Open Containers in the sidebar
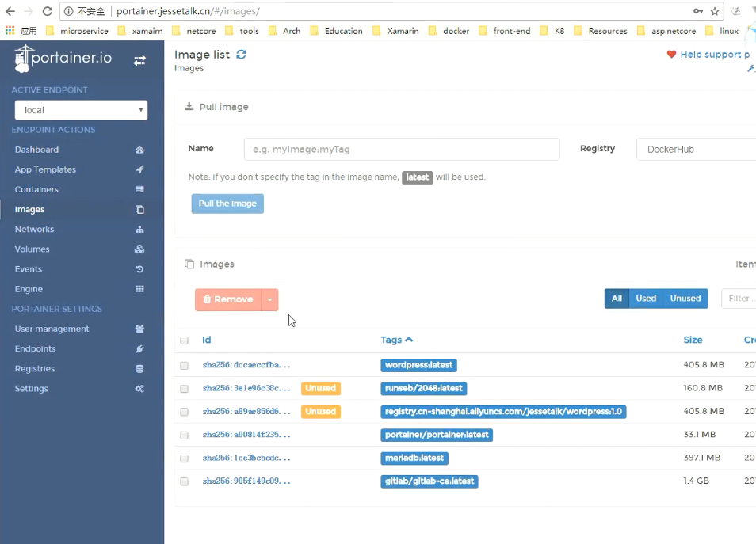The width and height of the screenshot is (756, 544). click(36, 189)
